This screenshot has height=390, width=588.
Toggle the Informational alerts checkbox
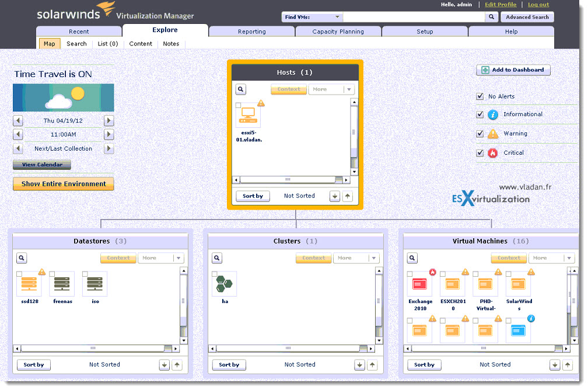tap(480, 114)
